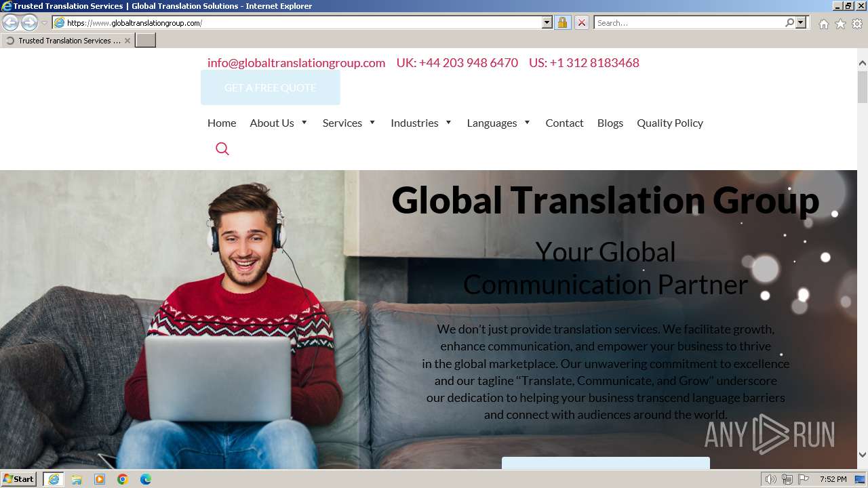Open the About Us menu item

272,123
